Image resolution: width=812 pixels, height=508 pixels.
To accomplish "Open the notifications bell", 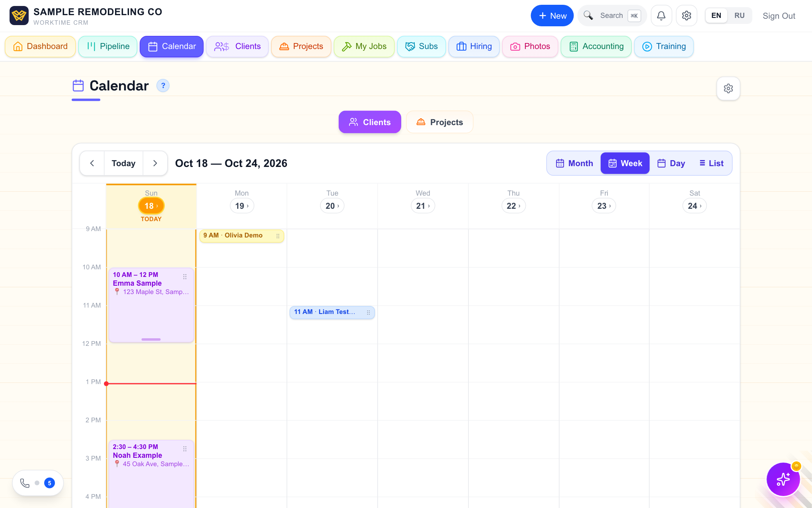I will pos(661,16).
